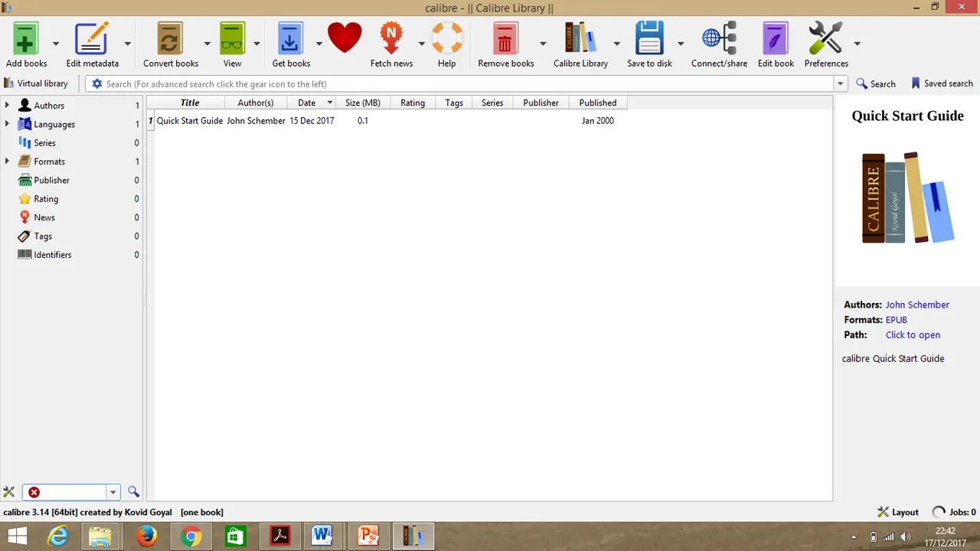
Task: Launch Convert books
Action: click(170, 38)
